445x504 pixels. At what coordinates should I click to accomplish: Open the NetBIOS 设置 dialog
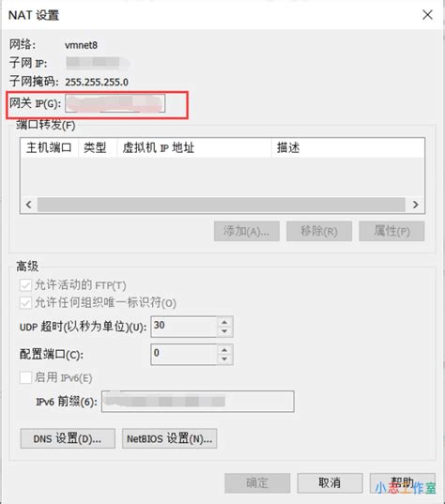[169, 438]
